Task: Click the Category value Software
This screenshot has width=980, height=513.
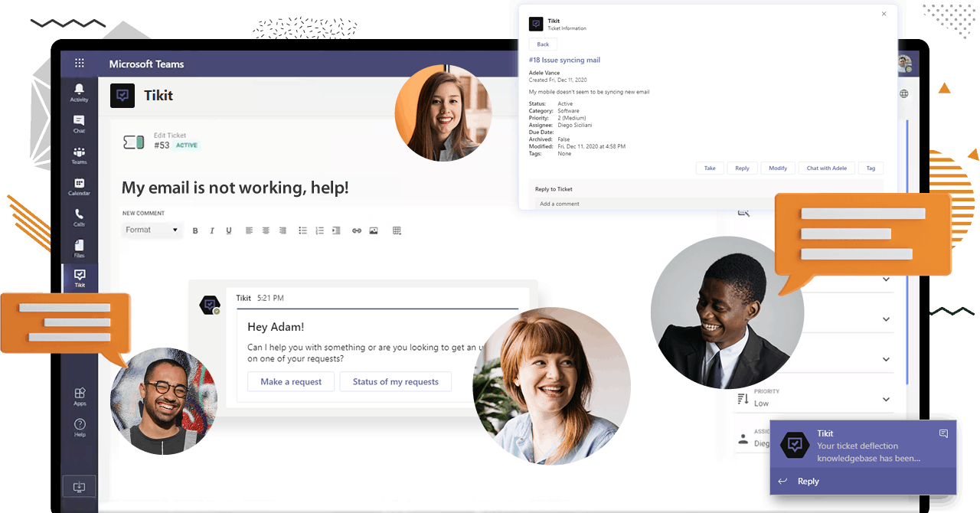Action: click(568, 111)
